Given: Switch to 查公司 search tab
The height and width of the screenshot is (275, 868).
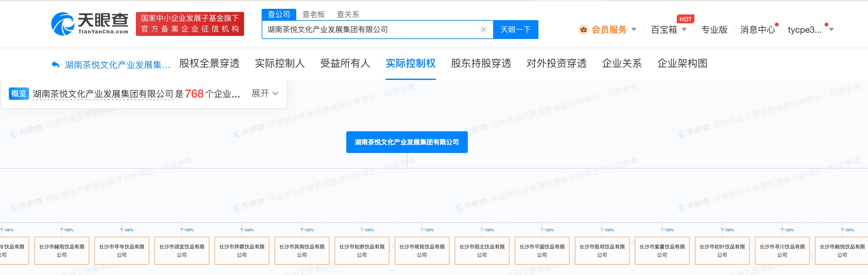Looking at the screenshot, I should (x=279, y=14).
